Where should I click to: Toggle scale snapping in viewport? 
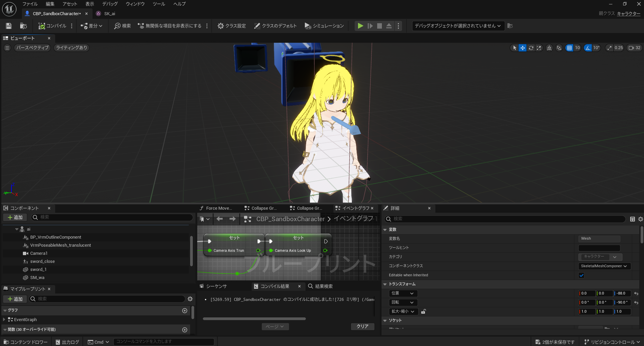coord(609,48)
